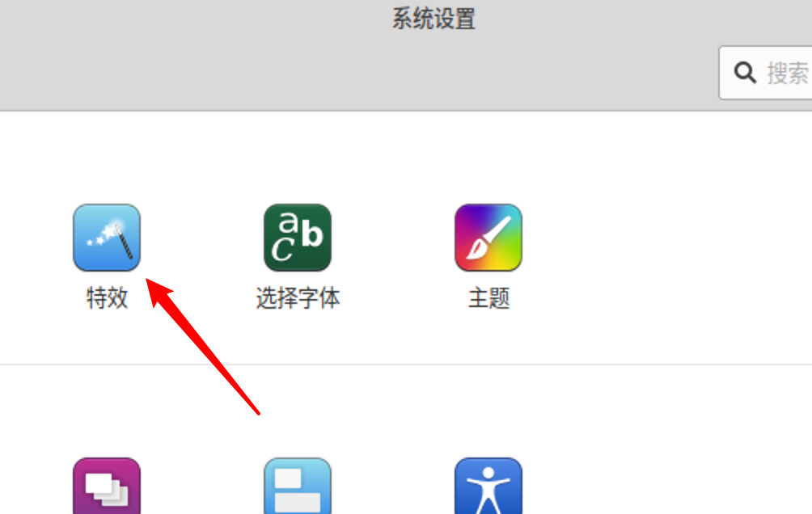
Task: Click empty white area above the 选择字体 icon
Action: [298, 155]
